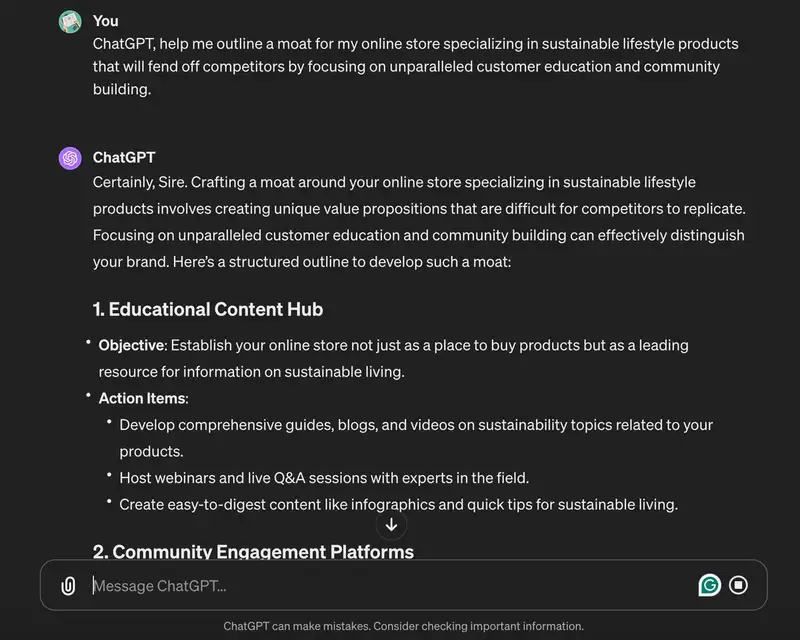The width and height of the screenshot is (800, 640).
Task: Click the Community Engagement Platforms heading
Action: pos(253,551)
